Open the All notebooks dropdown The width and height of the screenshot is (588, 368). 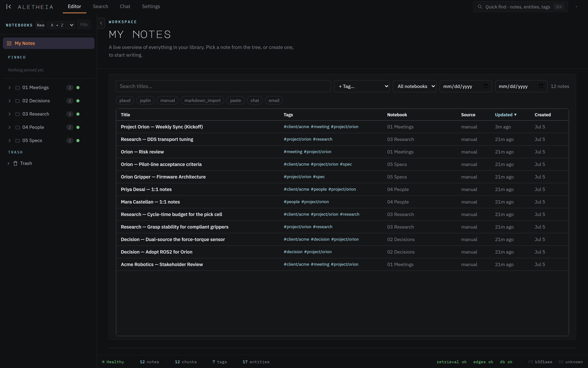(415, 86)
